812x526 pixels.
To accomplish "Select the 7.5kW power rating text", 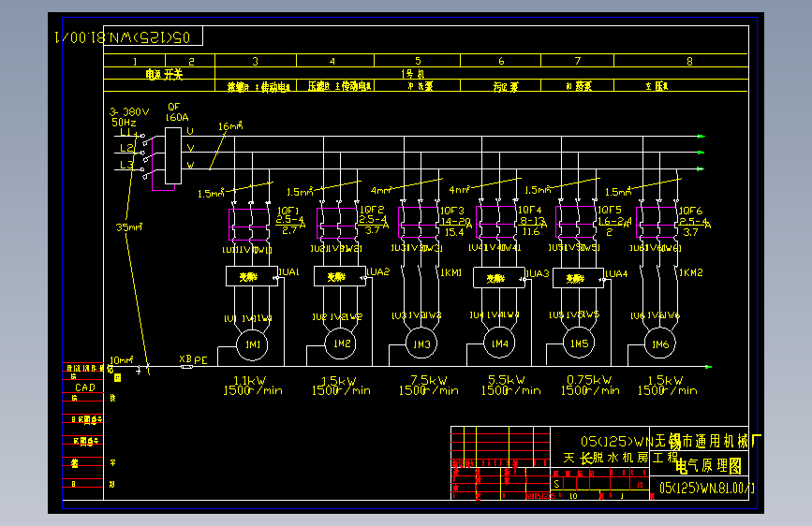I will 429,380.
